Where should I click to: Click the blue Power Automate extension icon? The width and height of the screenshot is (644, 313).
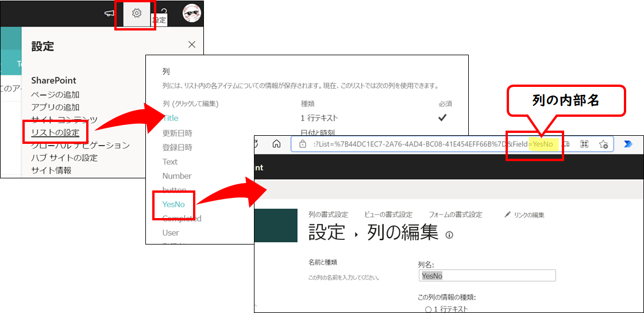click(628, 144)
